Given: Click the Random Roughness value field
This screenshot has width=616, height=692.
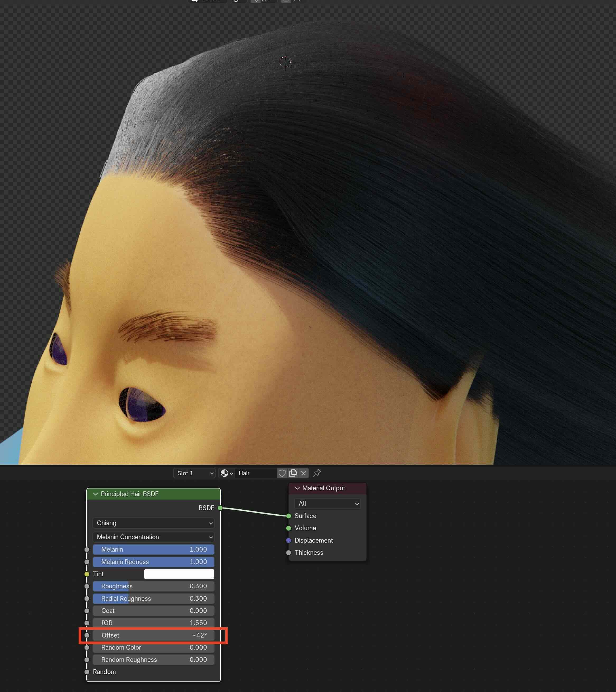Looking at the screenshot, I should point(153,659).
